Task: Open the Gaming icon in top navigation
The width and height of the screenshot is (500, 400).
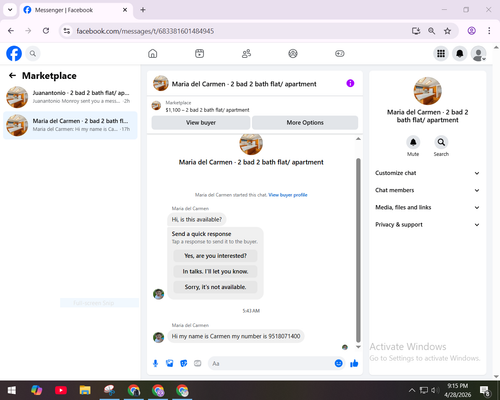Action: 340,53
